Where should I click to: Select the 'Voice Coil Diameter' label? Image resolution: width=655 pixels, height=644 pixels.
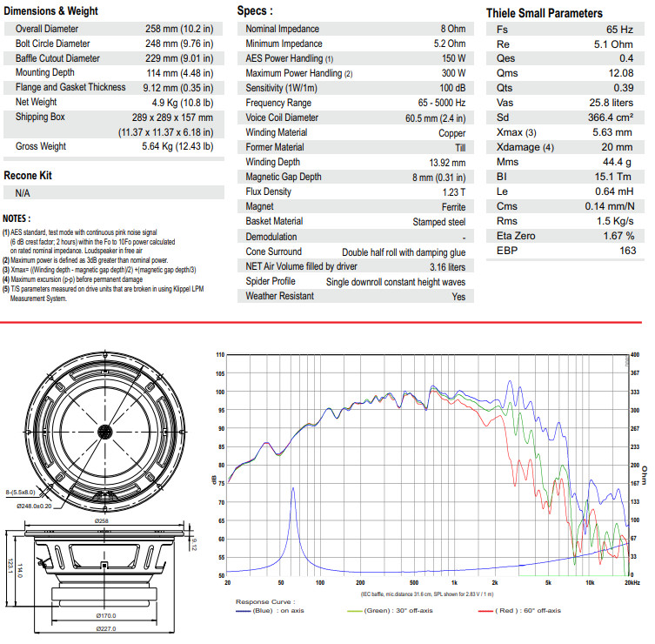point(282,117)
